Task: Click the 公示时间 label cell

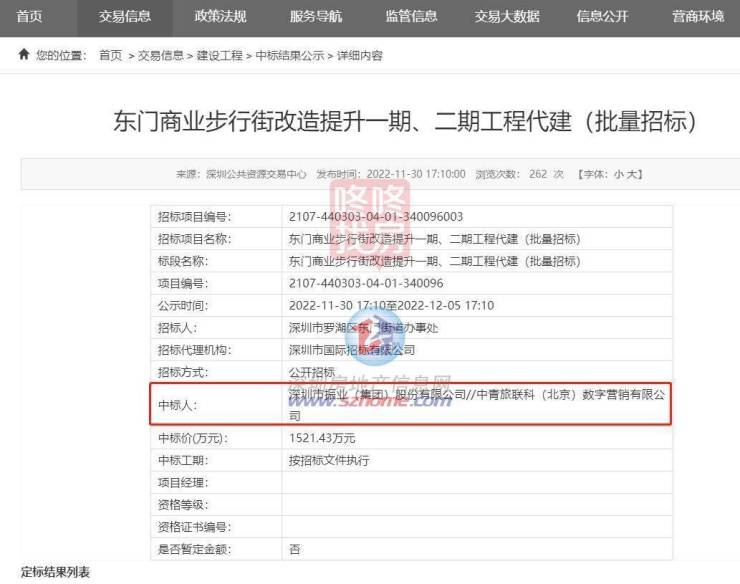Action: [216, 305]
